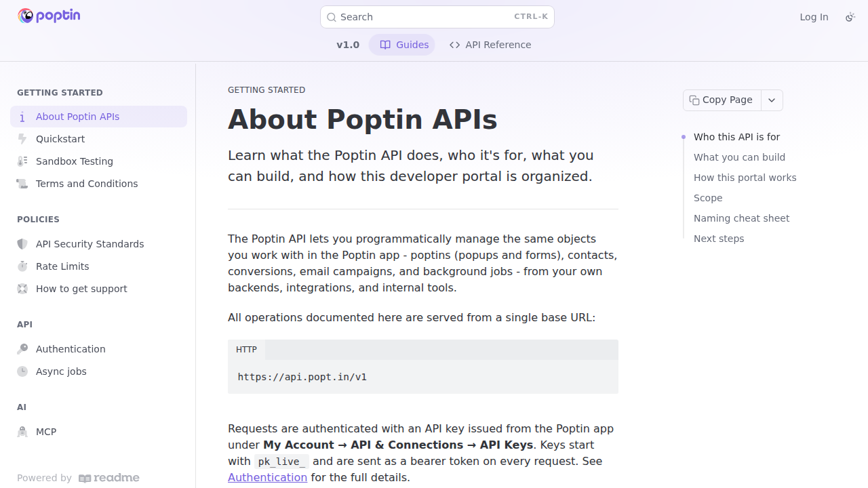Click the clock icon beside Async jobs

(x=22, y=371)
